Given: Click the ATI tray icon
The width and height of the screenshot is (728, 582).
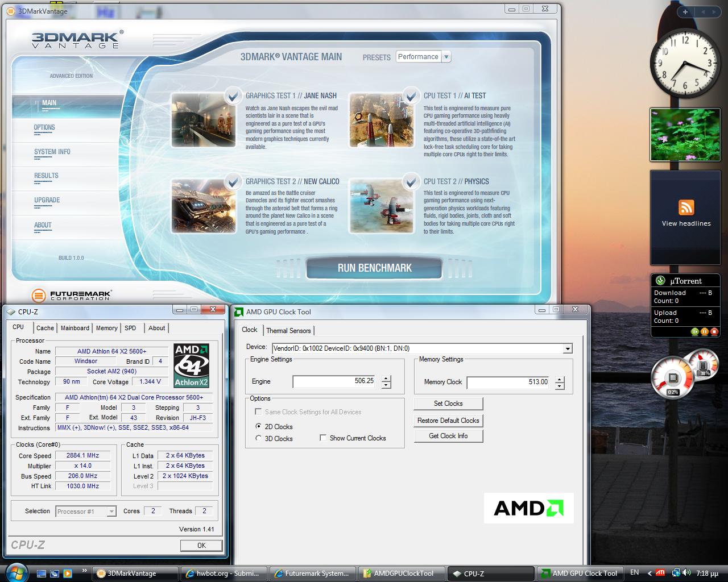Looking at the screenshot, I should point(661,572).
